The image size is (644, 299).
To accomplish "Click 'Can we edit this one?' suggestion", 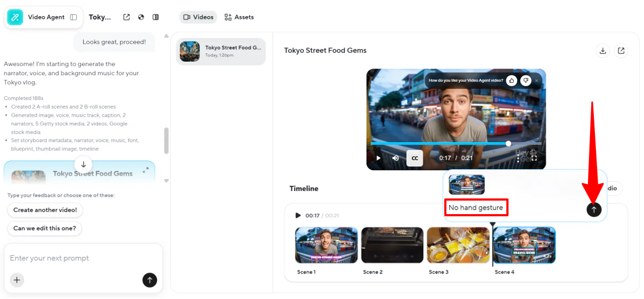I will pos(45,228).
